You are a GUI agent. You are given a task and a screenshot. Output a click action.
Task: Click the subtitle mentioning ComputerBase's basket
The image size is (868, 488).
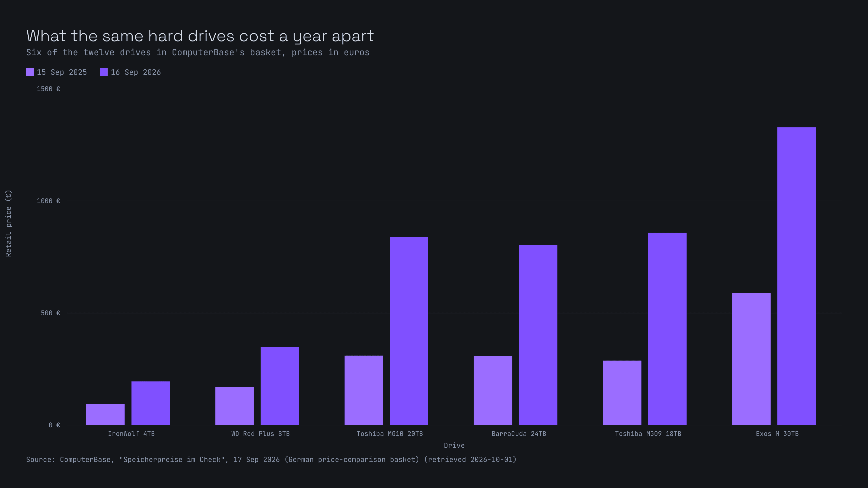(x=198, y=53)
